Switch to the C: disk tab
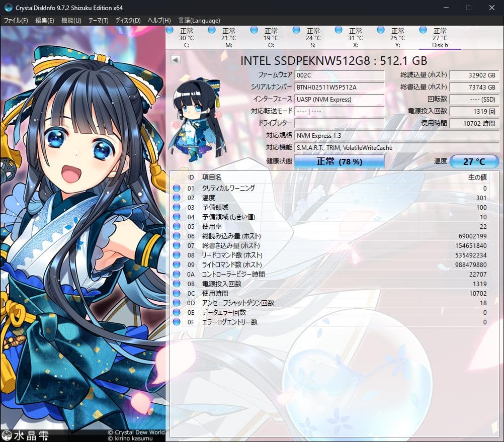504x442 pixels. [187, 38]
